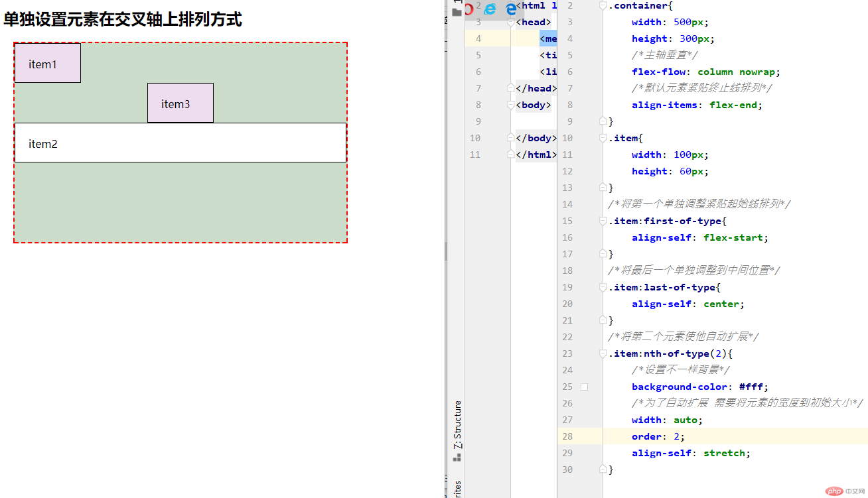Viewport: 868px width, 498px height.
Task: Click the /*将第一个单独调整紧贴起始线排列*/ comment
Action: [699, 204]
